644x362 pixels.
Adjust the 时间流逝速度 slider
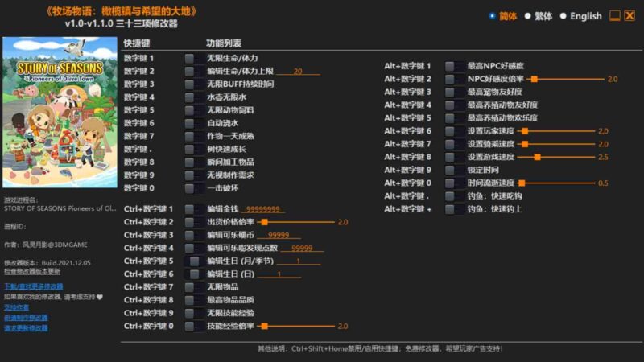point(556,183)
